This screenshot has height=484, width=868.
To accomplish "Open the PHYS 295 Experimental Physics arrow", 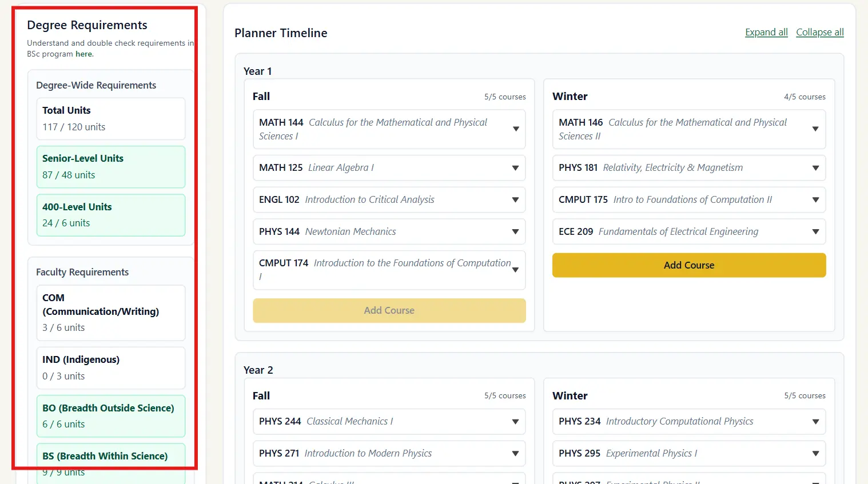I will pyautogui.click(x=815, y=454).
